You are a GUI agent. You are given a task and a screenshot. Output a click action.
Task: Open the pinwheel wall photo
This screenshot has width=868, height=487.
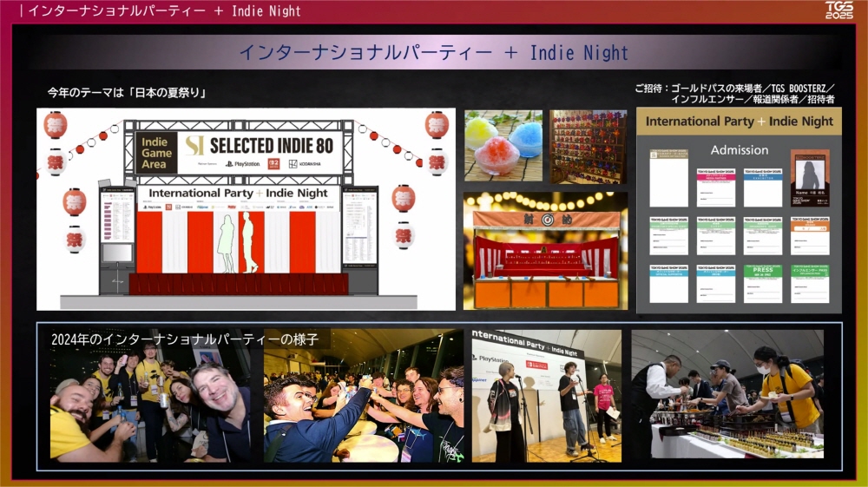pos(588,147)
